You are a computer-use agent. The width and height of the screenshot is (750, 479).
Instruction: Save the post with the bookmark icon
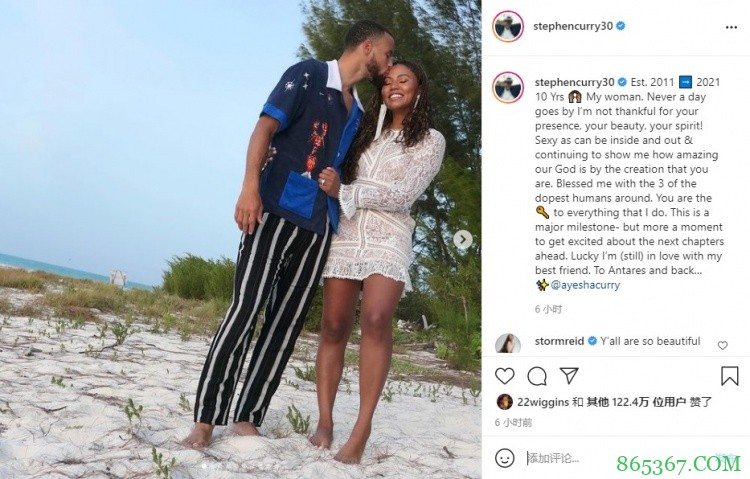point(729,376)
